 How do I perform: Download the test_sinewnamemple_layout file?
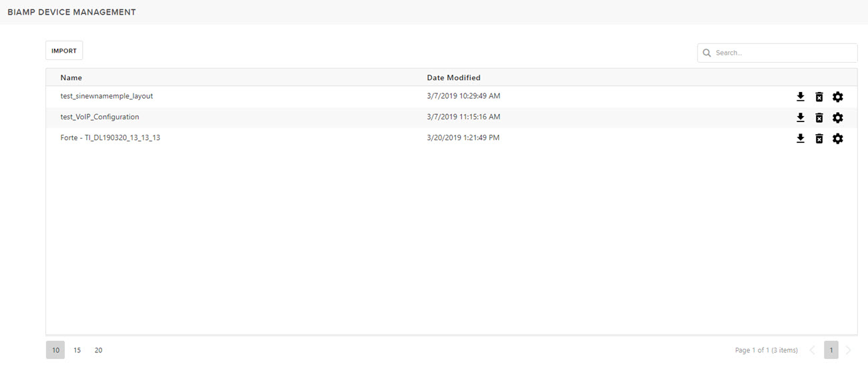pyautogui.click(x=801, y=97)
